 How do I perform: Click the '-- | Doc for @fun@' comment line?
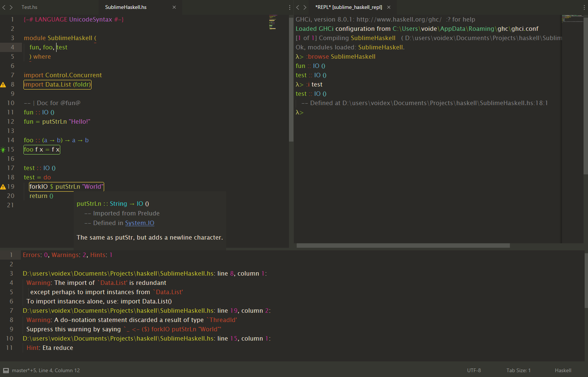click(x=52, y=103)
